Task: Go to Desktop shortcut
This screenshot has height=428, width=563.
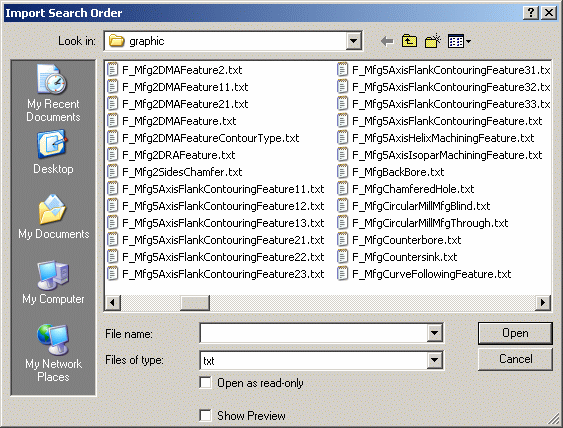Action: tap(53, 153)
